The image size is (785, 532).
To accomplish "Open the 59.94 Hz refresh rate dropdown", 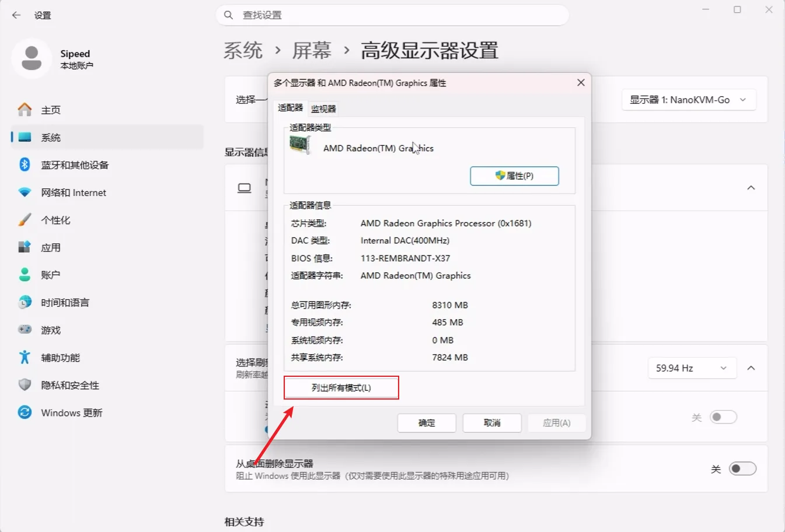I will 692,368.
